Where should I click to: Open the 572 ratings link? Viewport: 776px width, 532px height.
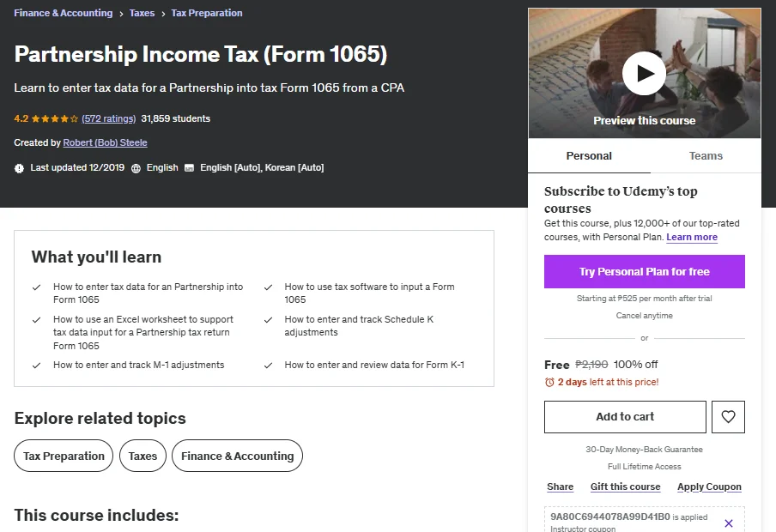click(x=109, y=118)
